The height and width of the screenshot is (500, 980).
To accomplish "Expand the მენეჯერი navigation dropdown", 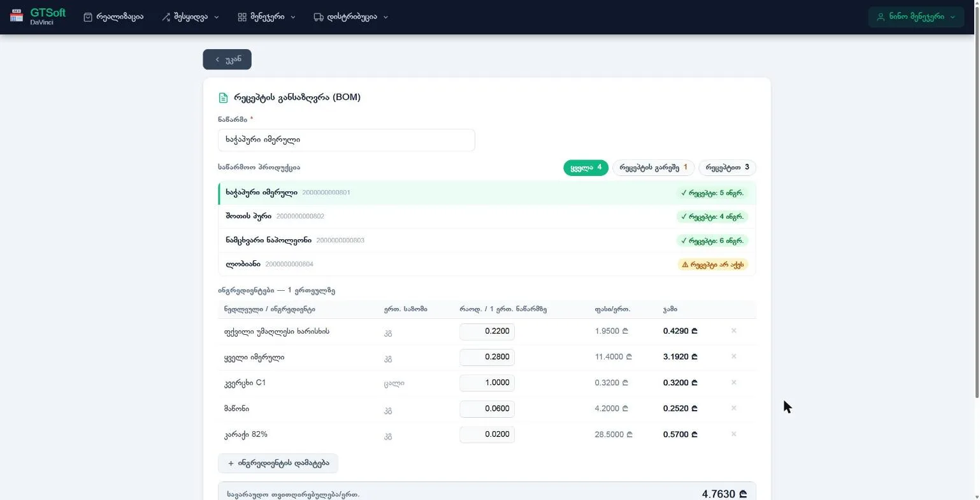I will tap(266, 17).
